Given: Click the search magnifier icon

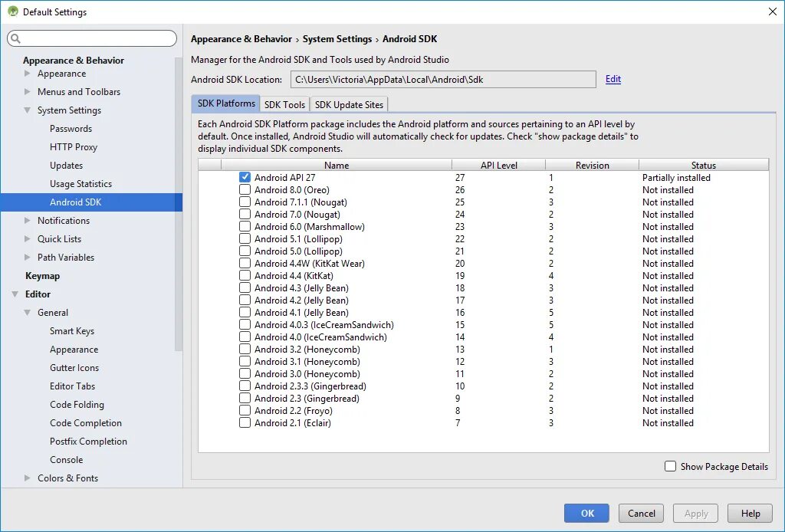Looking at the screenshot, I should point(15,38).
